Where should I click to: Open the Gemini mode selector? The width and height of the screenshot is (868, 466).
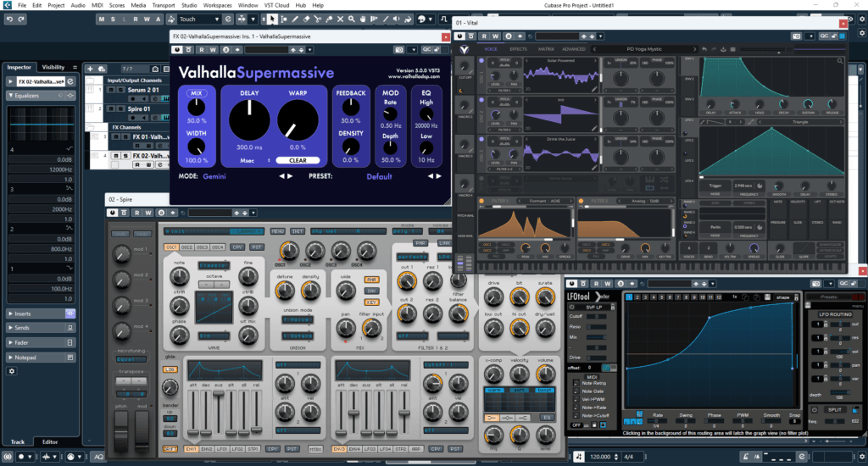click(x=214, y=176)
